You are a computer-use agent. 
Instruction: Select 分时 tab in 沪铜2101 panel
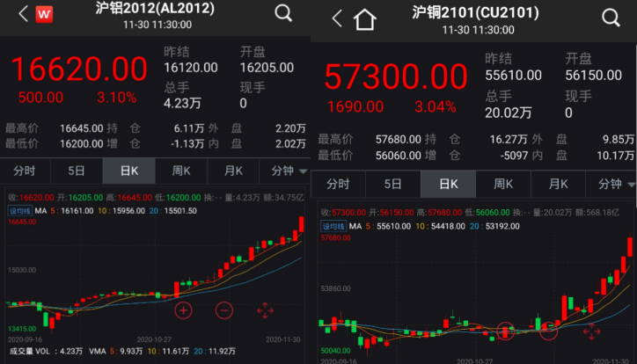point(338,185)
